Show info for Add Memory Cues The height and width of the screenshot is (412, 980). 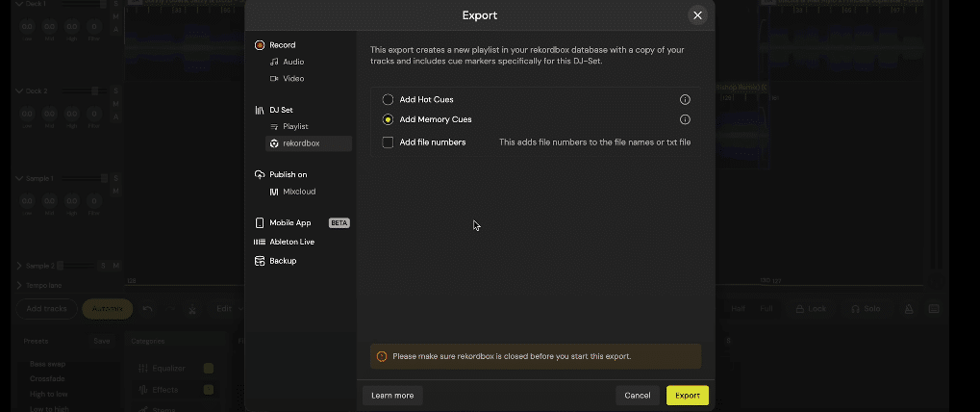pos(685,120)
